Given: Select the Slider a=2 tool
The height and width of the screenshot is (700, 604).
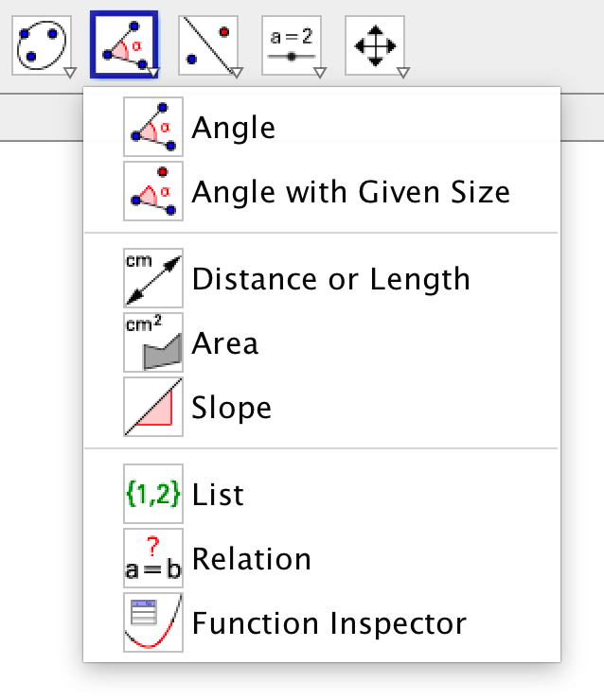Looking at the screenshot, I should (292, 45).
